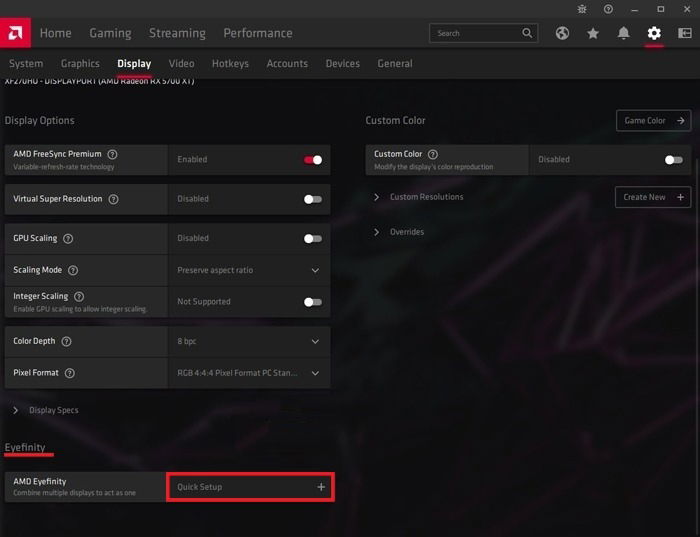Open the web browser globe icon

coord(562,33)
